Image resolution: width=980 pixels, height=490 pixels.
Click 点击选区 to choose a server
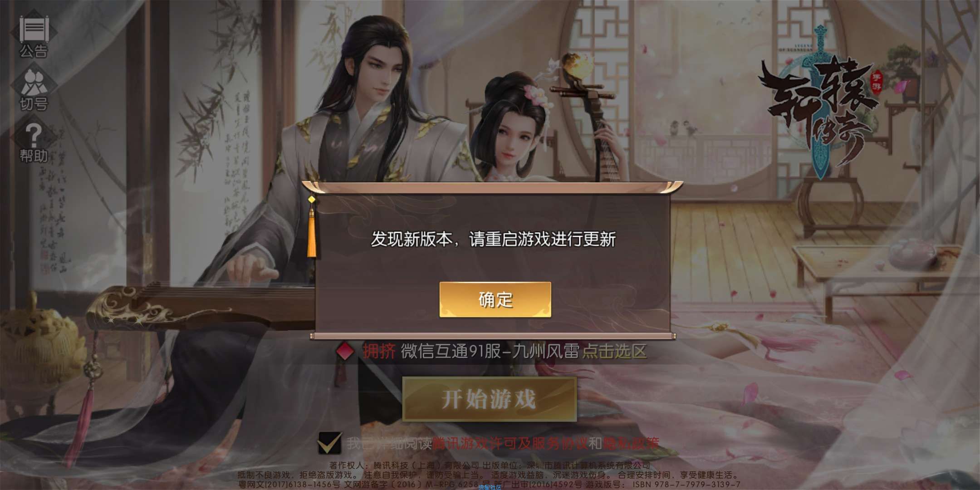click(x=614, y=352)
